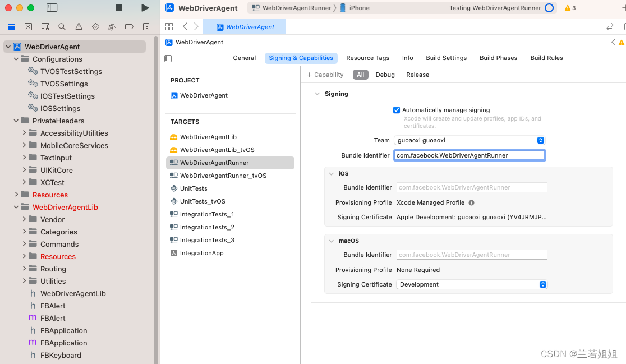626x364 pixels.
Task: Click the macOS Bundle Identifier field
Action: [472, 255]
